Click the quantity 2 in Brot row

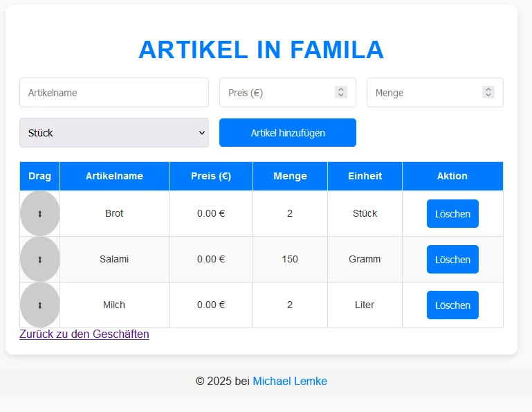(290, 214)
